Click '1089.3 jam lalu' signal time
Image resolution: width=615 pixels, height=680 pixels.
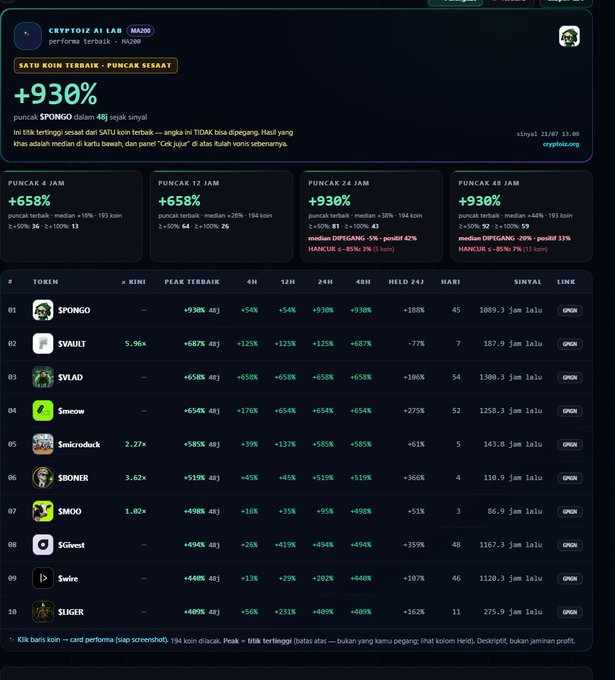pos(510,310)
